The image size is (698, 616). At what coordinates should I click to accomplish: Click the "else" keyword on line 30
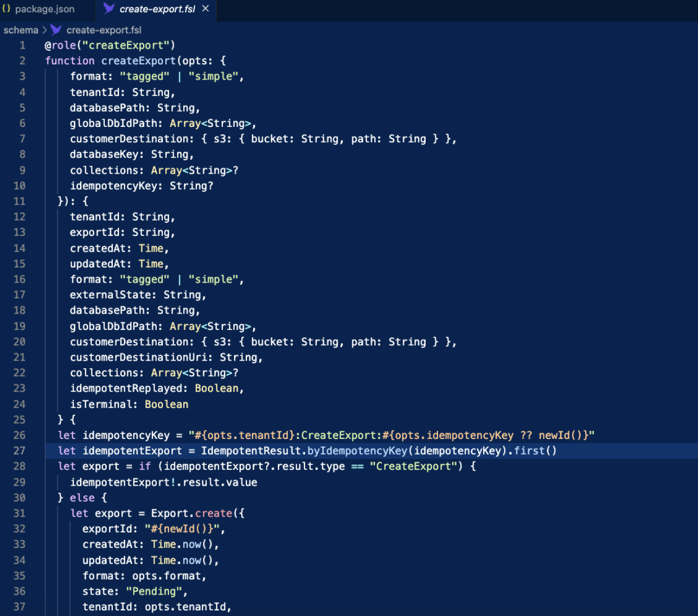pyautogui.click(x=82, y=498)
